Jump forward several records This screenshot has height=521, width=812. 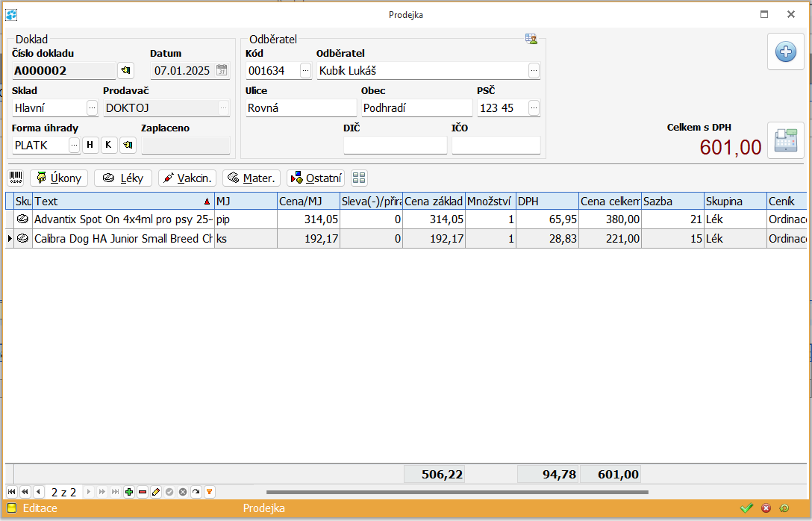[x=102, y=492]
